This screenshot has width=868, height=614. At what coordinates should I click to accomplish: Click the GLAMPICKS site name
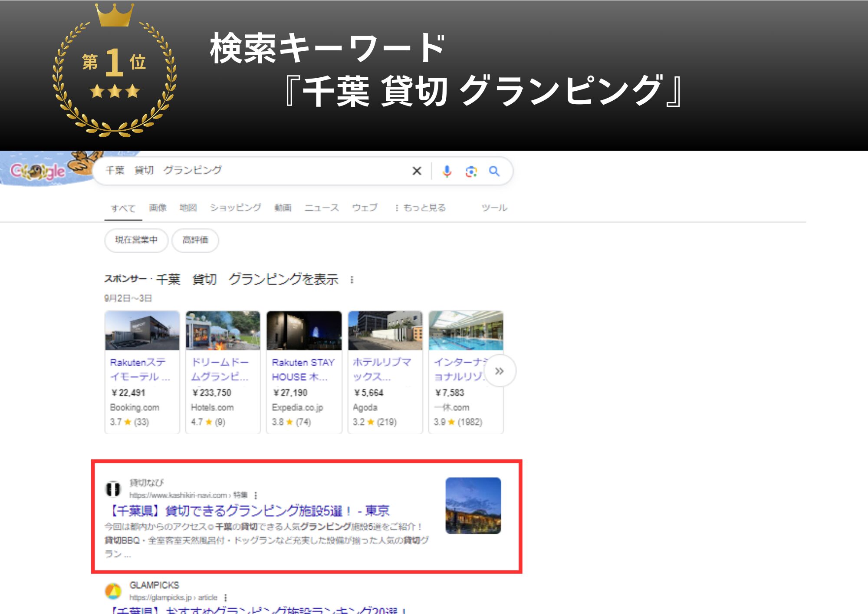pos(154,585)
